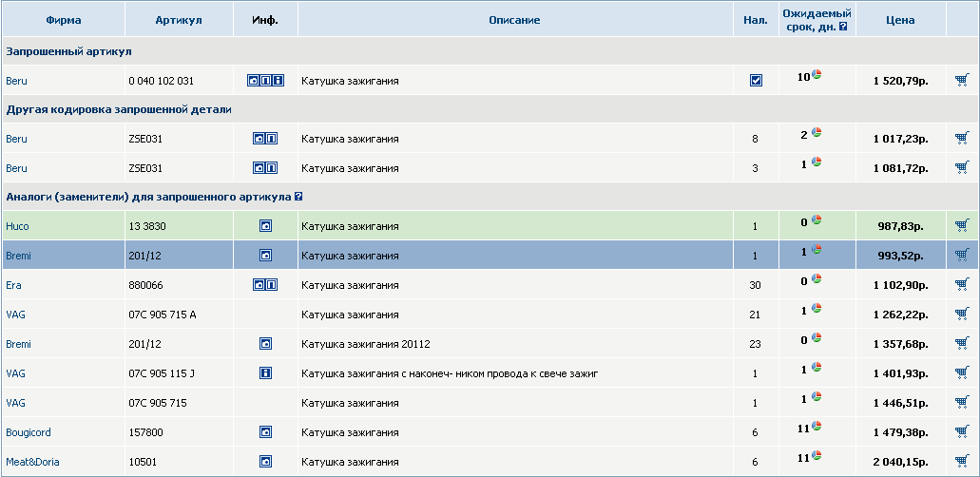This screenshot has height=477, width=980.
Task: Click info icon for VAG 07C 905 115 J
Action: tap(266, 373)
